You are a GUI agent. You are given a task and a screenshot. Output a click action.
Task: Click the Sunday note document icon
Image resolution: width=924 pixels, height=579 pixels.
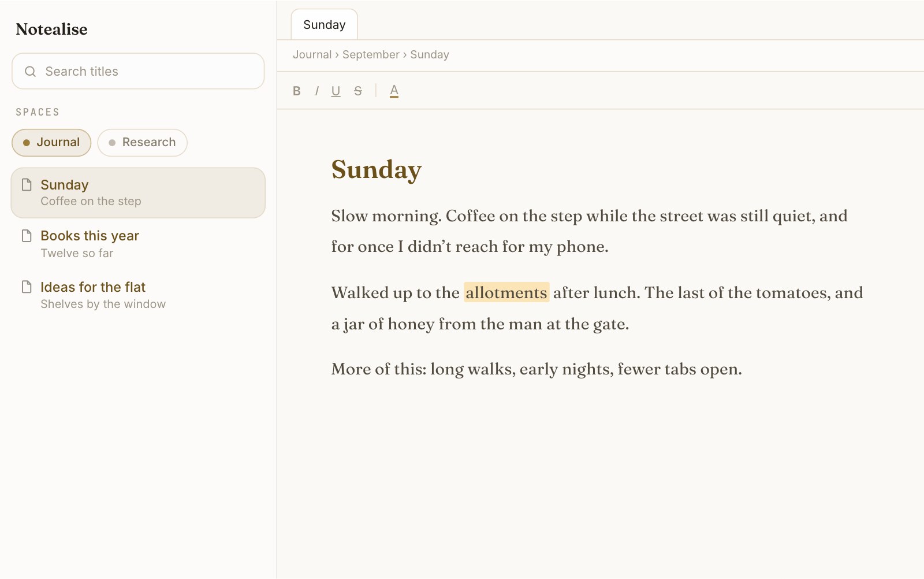27,184
